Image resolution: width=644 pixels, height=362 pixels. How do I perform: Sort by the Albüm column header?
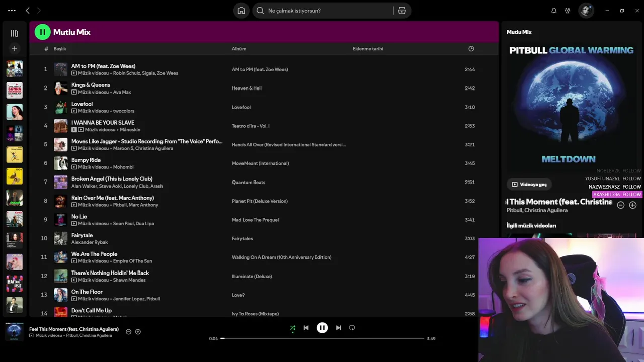click(x=239, y=49)
